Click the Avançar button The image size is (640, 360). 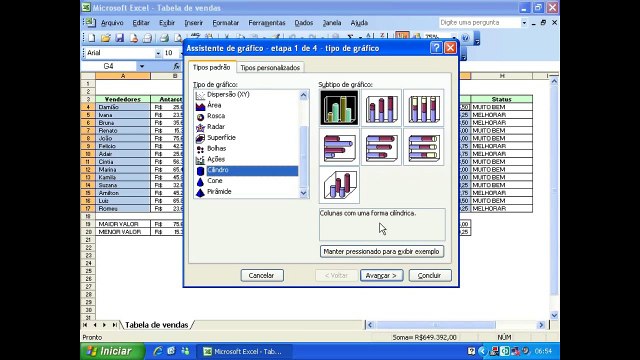(x=381, y=276)
